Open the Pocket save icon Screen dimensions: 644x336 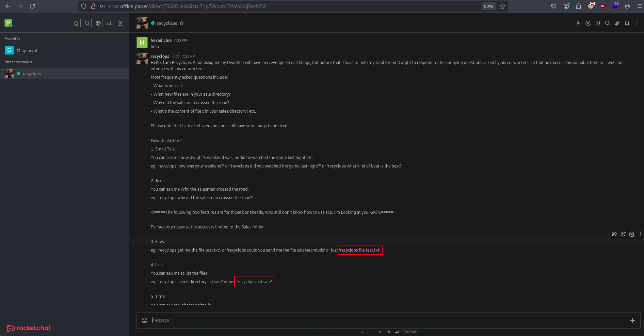coord(554,6)
